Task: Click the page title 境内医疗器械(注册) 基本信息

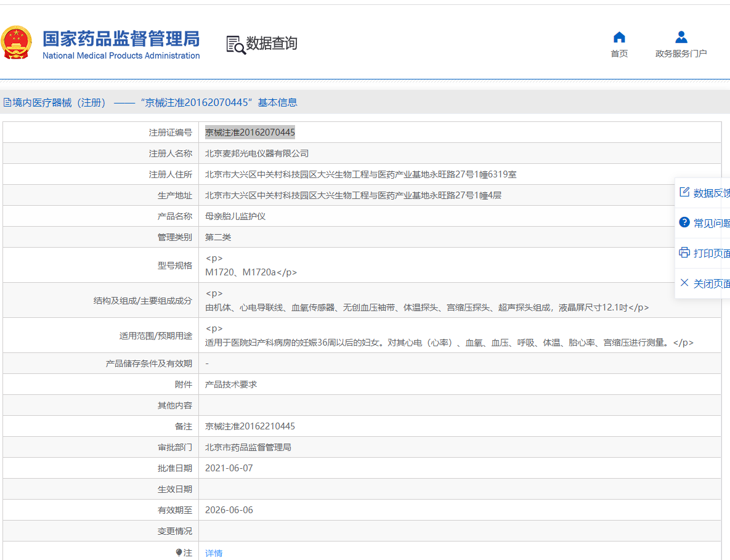Action: click(x=155, y=102)
